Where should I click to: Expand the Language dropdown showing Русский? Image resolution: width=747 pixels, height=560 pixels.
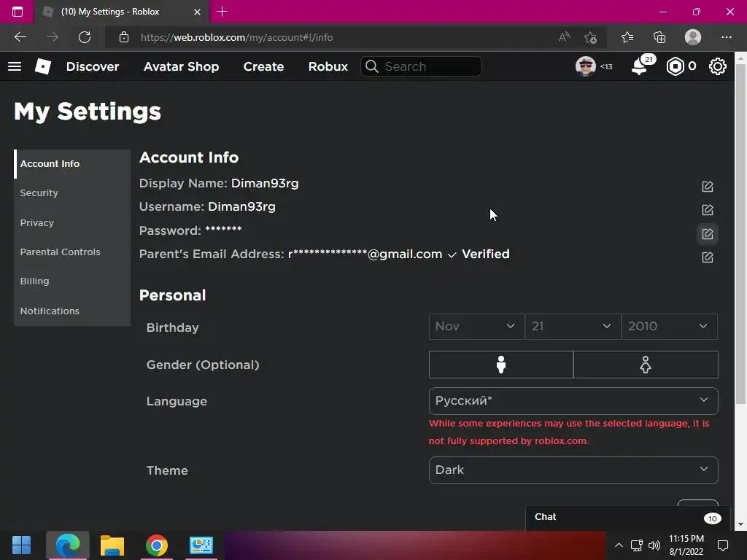click(x=573, y=401)
